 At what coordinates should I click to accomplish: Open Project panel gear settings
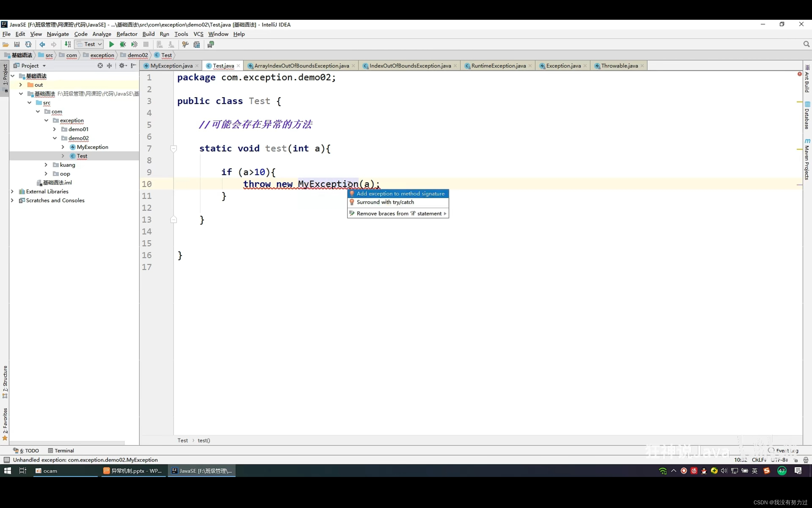click(123, 65)
